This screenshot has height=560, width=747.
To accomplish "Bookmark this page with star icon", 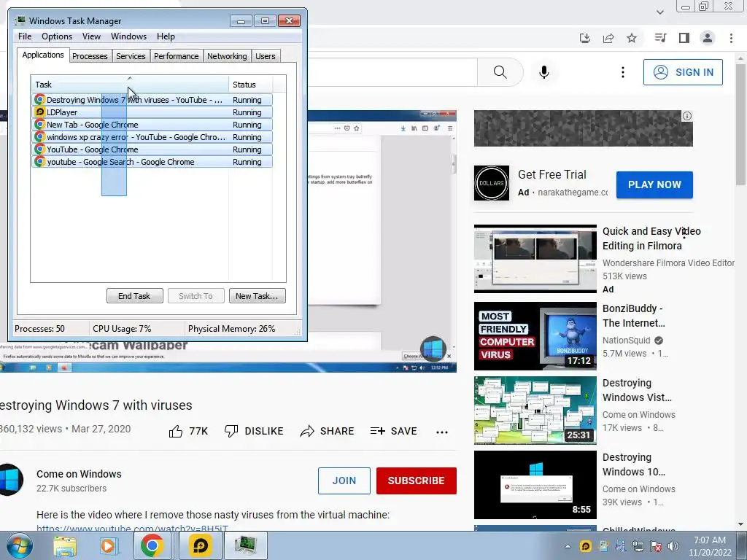I will pos(632,38).
